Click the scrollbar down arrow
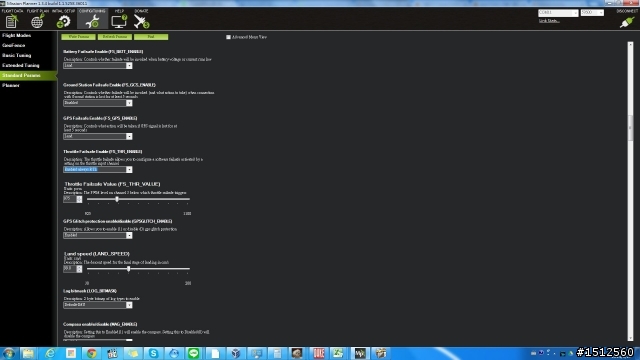This screenshot has width=640, height=360. click(630, 338)
